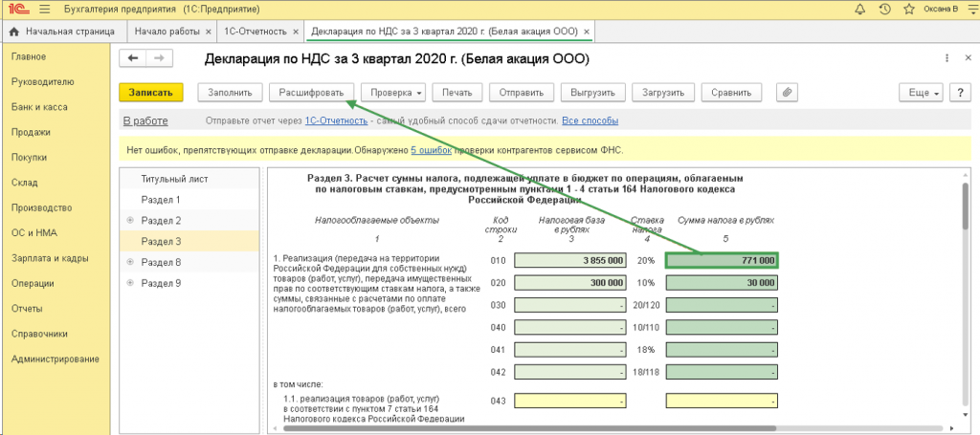Open the Все способы link

[x=590, y=120]
